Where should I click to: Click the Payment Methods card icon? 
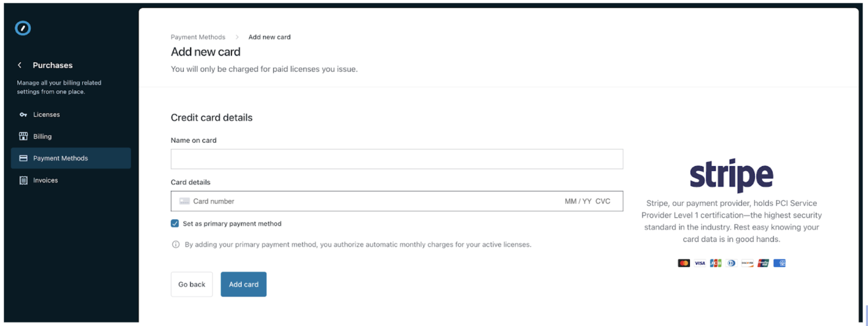click(x=23, y=158)
